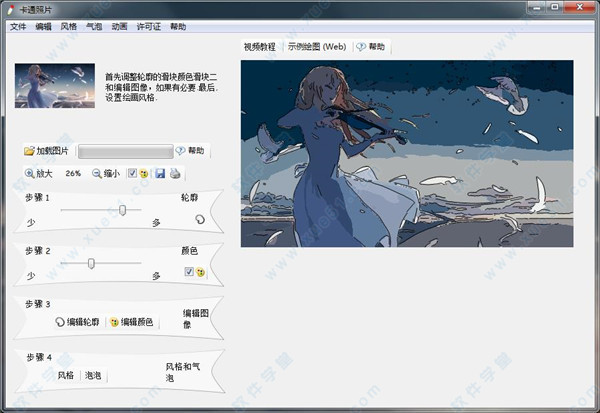Click the color face icon beside the save icon
Image resolution: width=600 pixels, height=413 pixels.
pos(143,173)
